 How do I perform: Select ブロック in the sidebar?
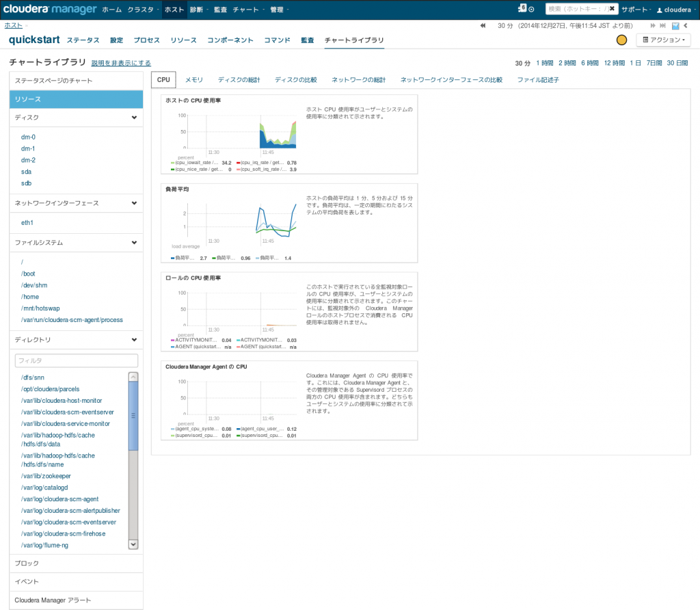tap(77, 563)
